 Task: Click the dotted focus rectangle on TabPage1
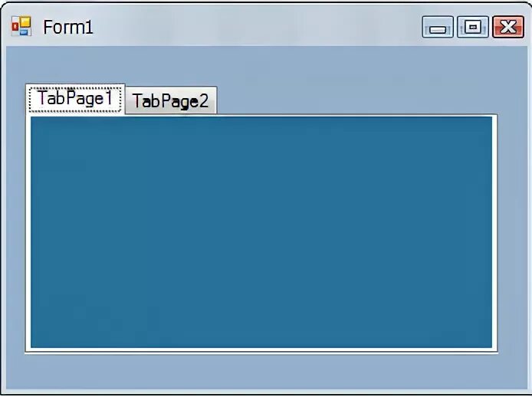[75, 99]
